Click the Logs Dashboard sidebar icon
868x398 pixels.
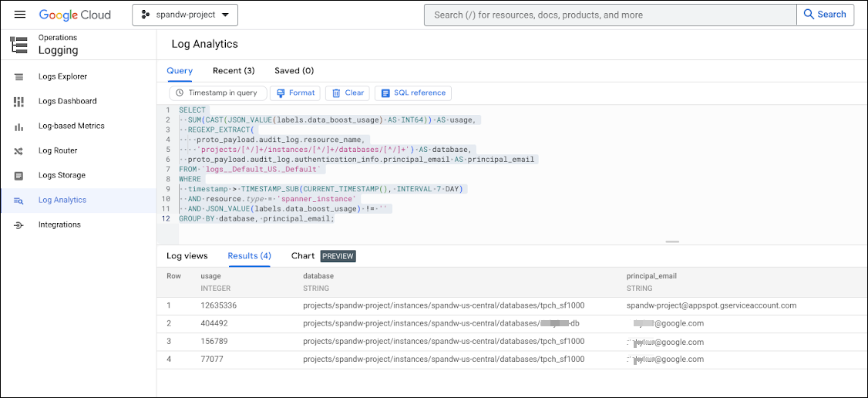tap(19, 101)
